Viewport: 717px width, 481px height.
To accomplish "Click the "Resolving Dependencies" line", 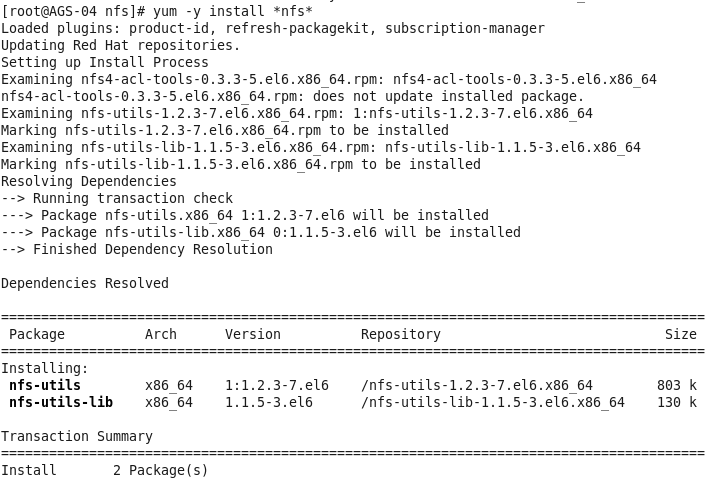I will pos(88,181).
